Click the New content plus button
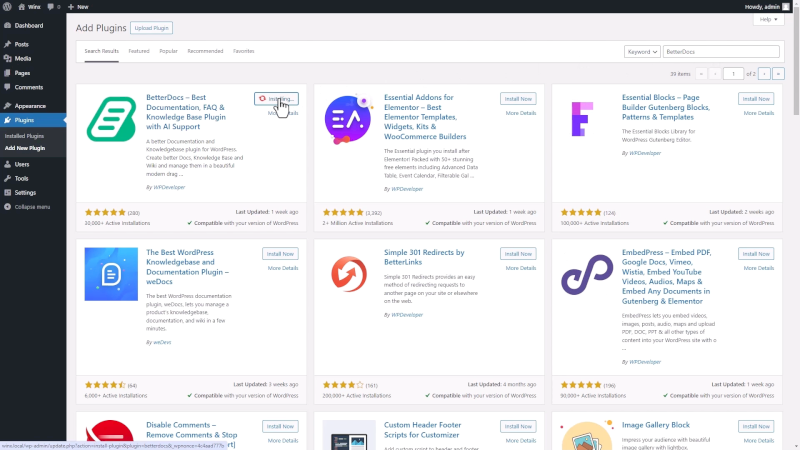The height and width of the screenshot is (450, 800). [78, 7]
